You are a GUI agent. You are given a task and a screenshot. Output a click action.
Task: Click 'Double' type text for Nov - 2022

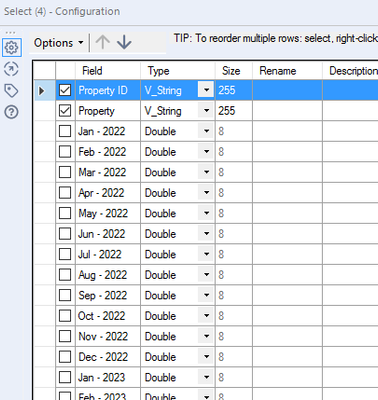click(x=160, y=336)
